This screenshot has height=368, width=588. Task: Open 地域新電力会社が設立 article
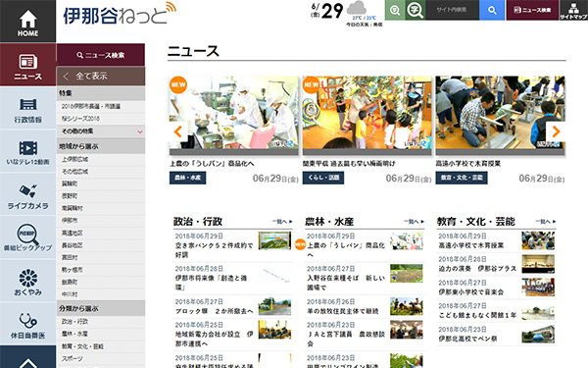coord(214,339)
